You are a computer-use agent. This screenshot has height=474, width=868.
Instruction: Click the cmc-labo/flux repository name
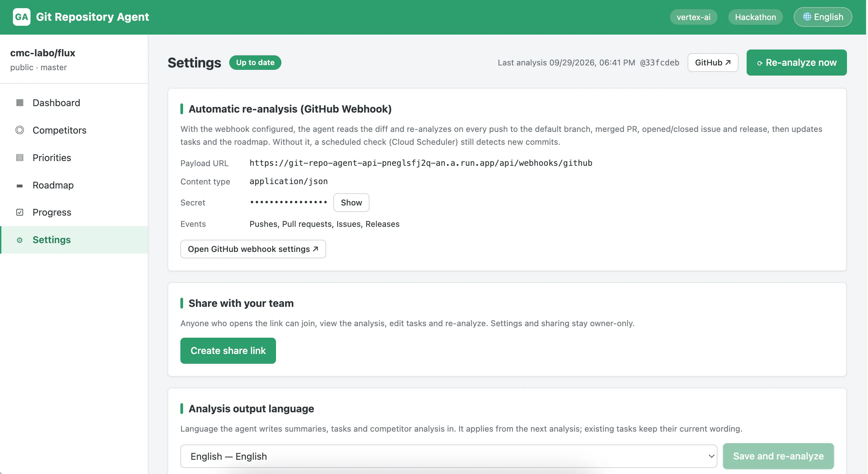click(43, 53)
